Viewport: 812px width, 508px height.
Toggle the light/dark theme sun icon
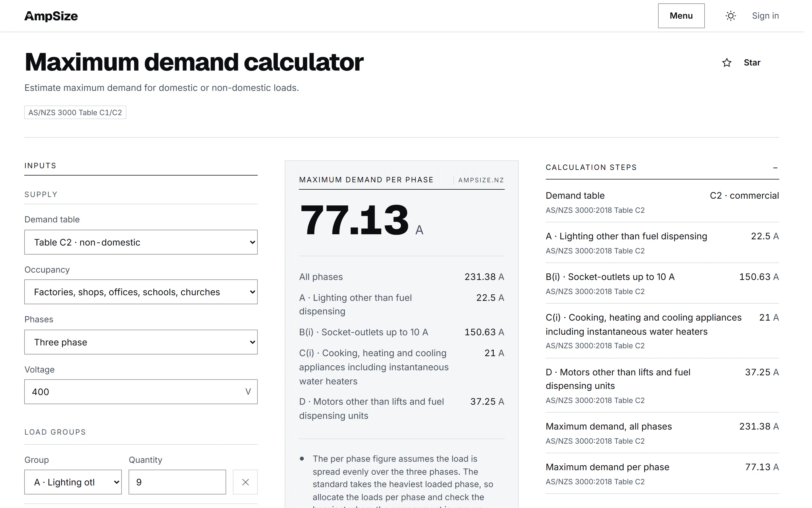pos(731,16)
